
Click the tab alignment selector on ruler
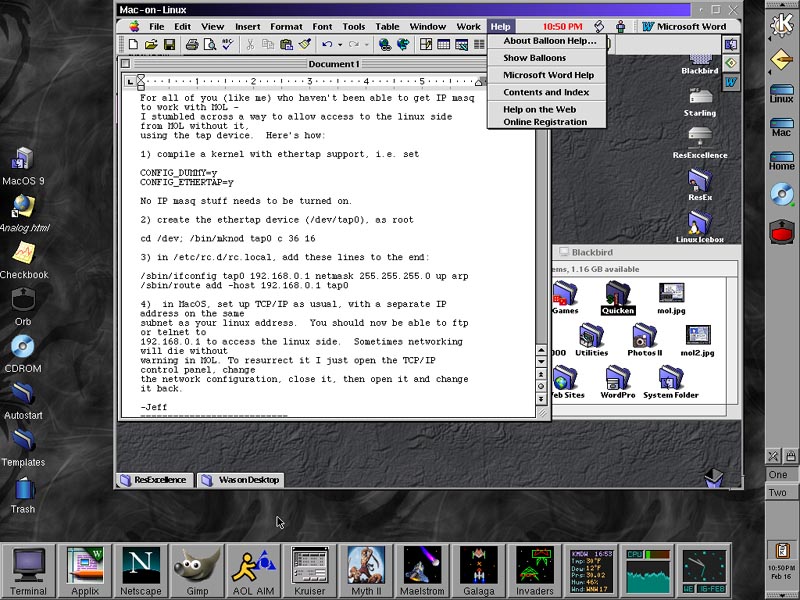coord(130,82)
